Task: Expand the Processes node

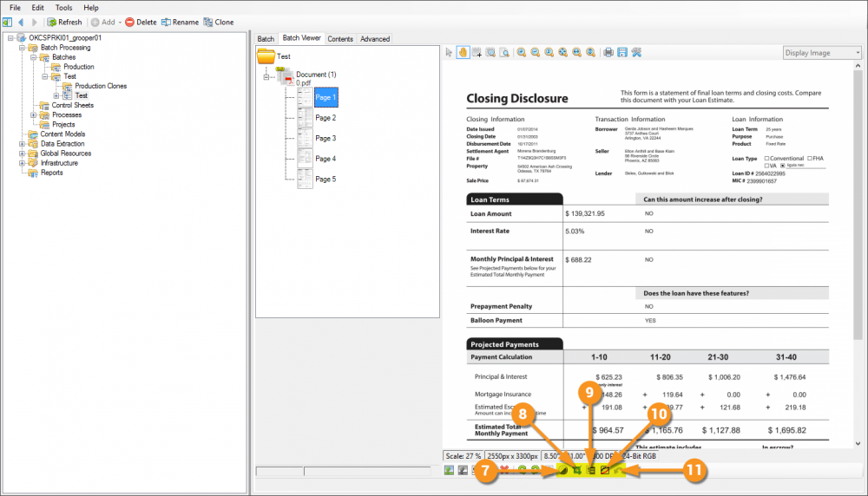Action: [34, 115]
